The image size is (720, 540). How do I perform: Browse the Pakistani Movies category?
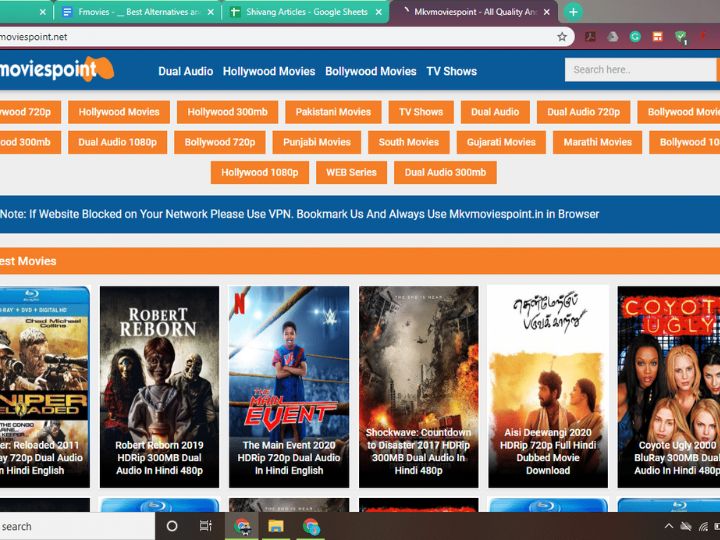point(333,112)
